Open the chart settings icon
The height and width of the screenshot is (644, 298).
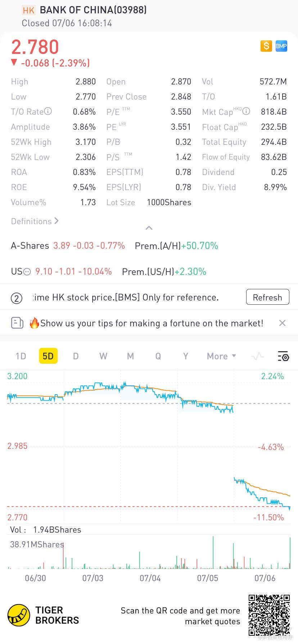click(283, 356)
